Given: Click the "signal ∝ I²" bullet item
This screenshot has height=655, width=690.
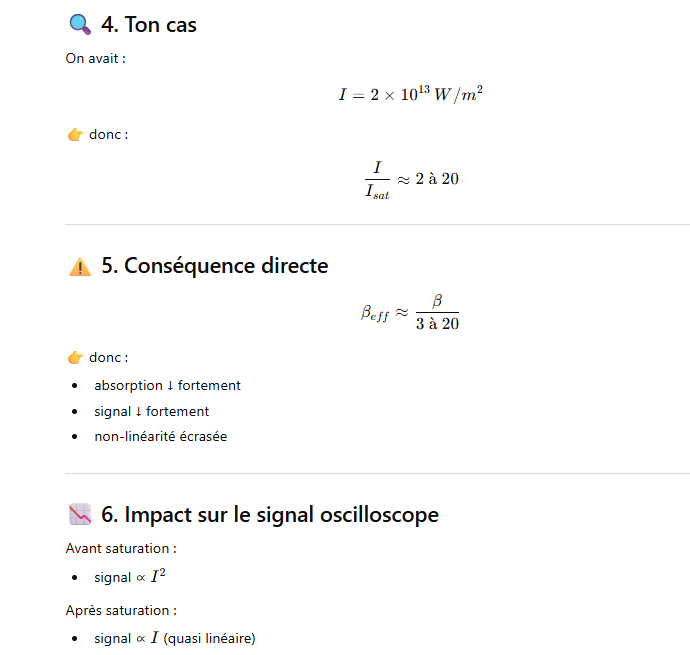Looking at the screenshot, I should click(129, 577).
